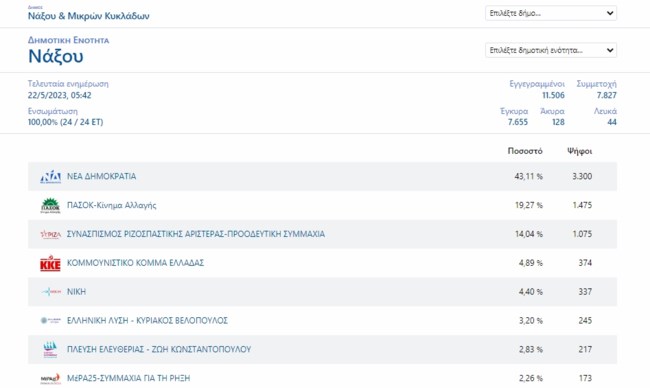
Task: Select the ΝΕΑ ΔΗΜΟΚΡΑΤΙΑ party name
Action: point(102,176)
